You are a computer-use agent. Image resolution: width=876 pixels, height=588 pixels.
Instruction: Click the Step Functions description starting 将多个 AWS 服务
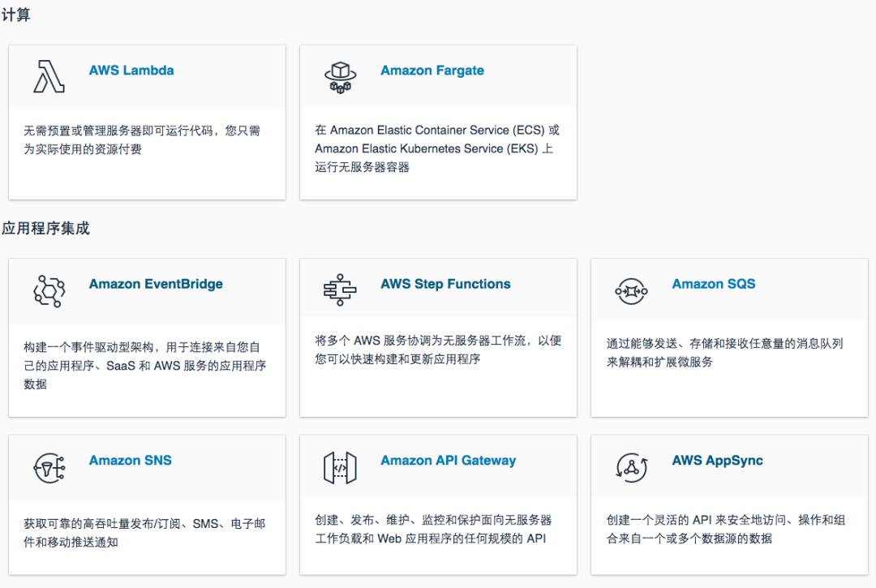438,350
